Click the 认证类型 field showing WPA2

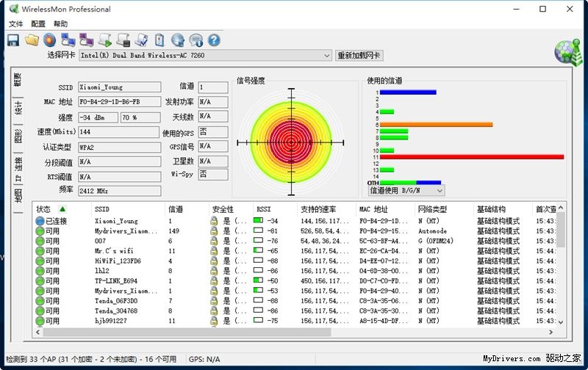pyautogui.click(x=120, y=147)
